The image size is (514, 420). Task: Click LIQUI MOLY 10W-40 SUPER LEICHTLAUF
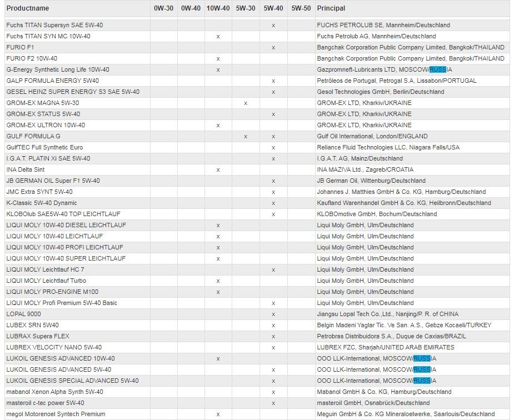66,259
